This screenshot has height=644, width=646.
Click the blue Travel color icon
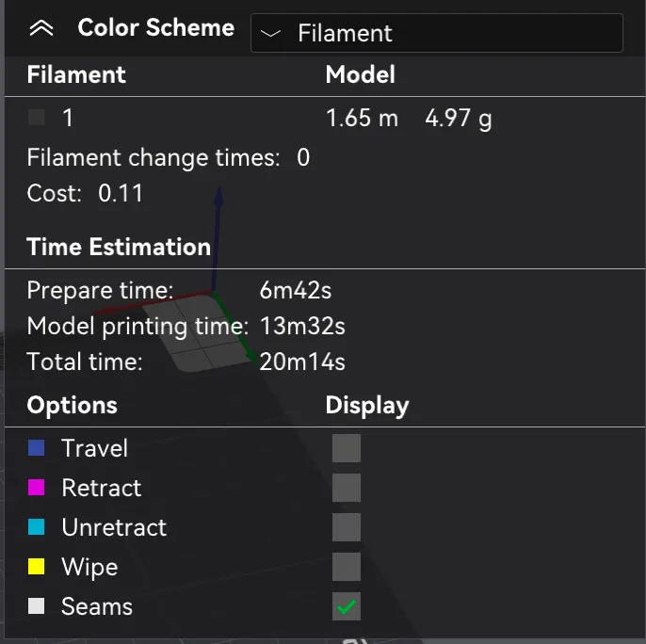(36, 448)
